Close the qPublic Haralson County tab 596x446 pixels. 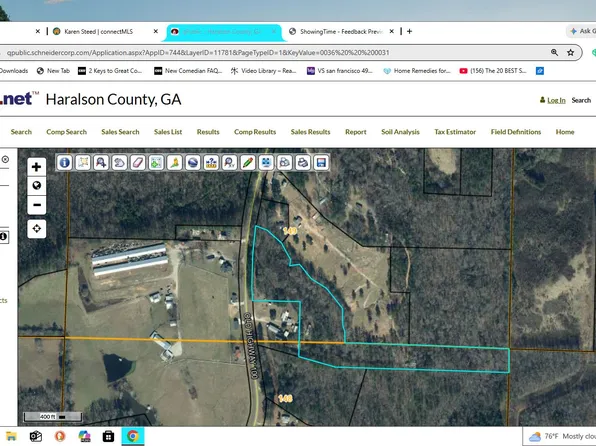pyautogui.click(x=274, y=32)
